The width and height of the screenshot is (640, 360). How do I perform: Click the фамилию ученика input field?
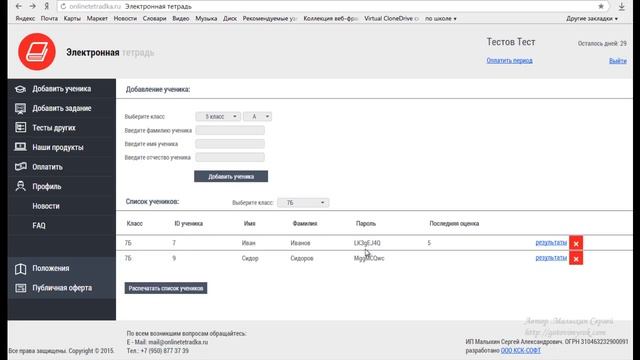(x=230, y=131)
